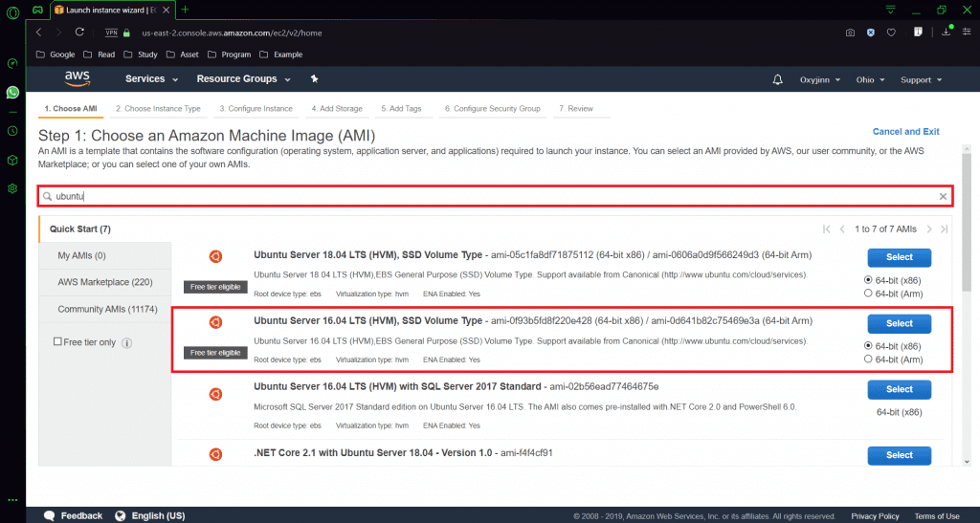Take a snapshot with camera icon

point(850,33)
